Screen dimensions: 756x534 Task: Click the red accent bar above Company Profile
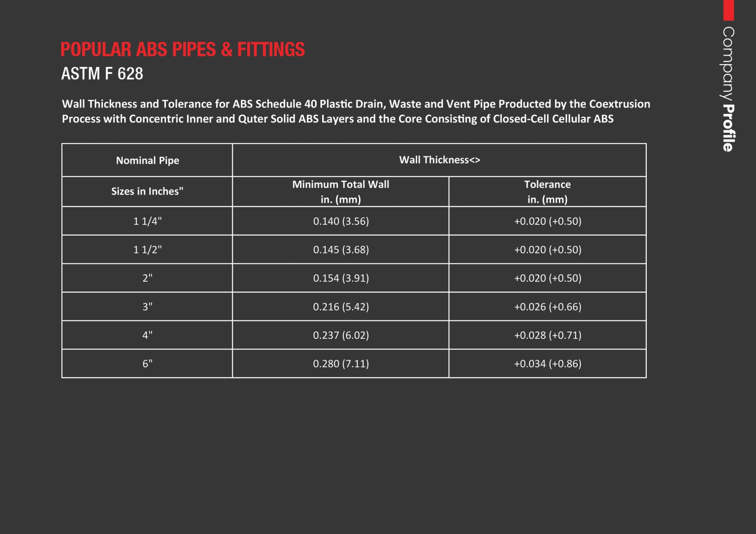729,10
